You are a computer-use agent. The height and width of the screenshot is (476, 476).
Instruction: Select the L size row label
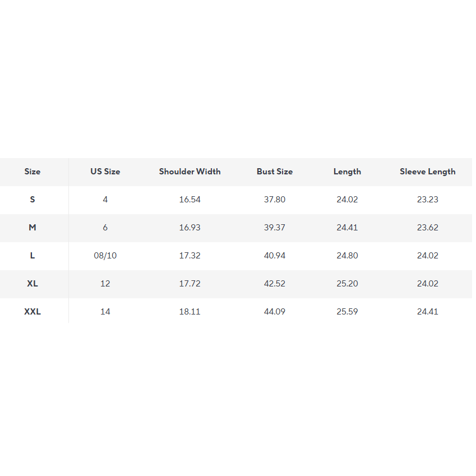(33, 256)
